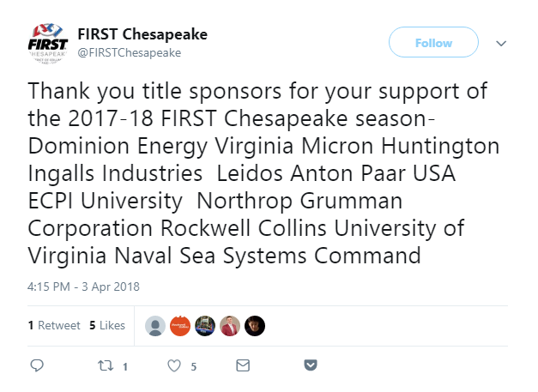Open the @FIRSTChesapeake handle link
Viewport: 538px width, 392px height.
pyautogui.click(x=130, y=53)
